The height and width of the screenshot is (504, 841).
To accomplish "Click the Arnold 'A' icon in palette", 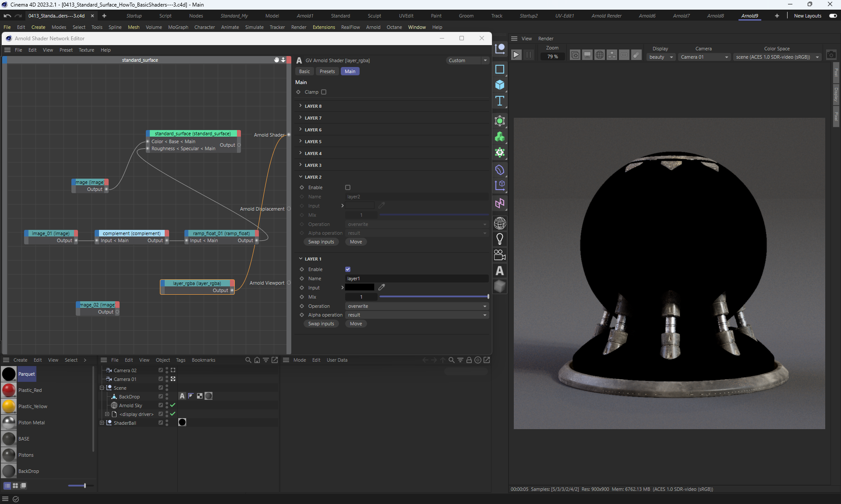I will tap(500, 271).
